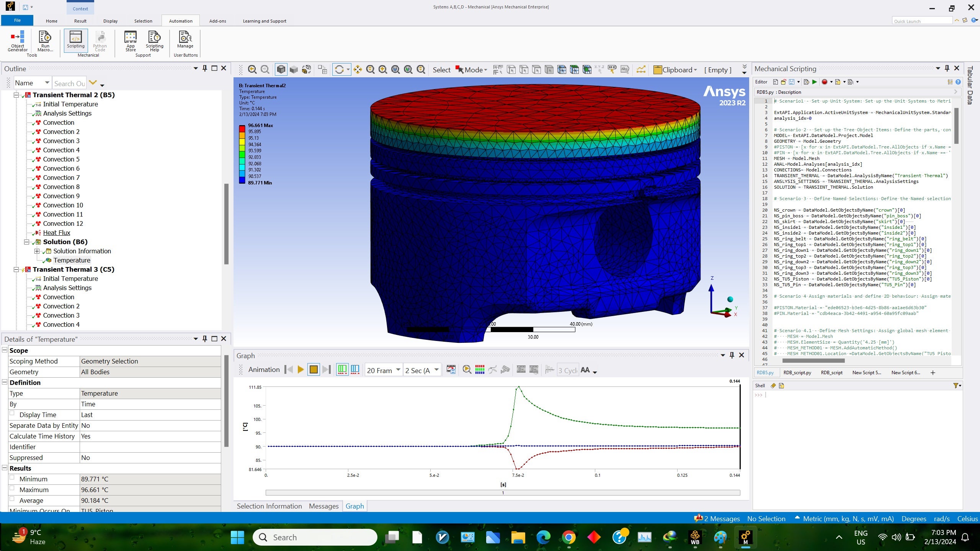Open the File menu

coord(17,20)
